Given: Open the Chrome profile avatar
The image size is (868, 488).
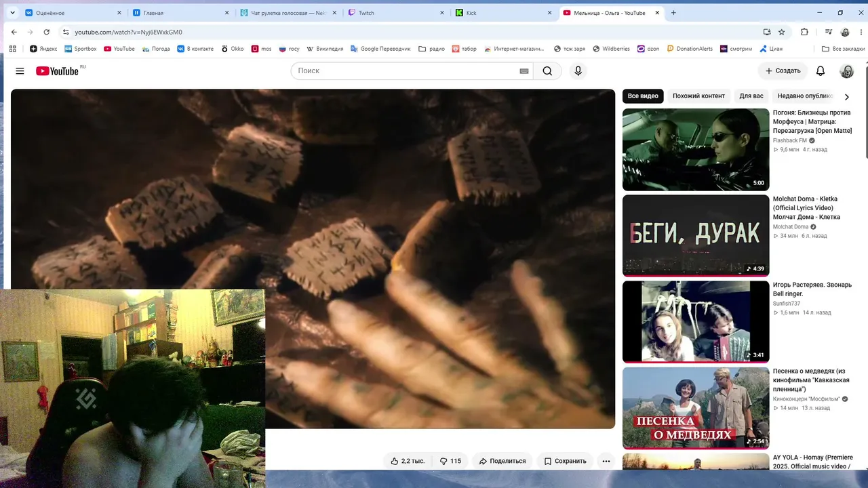Looking at the screenshot, I should (x=845, y=32).
